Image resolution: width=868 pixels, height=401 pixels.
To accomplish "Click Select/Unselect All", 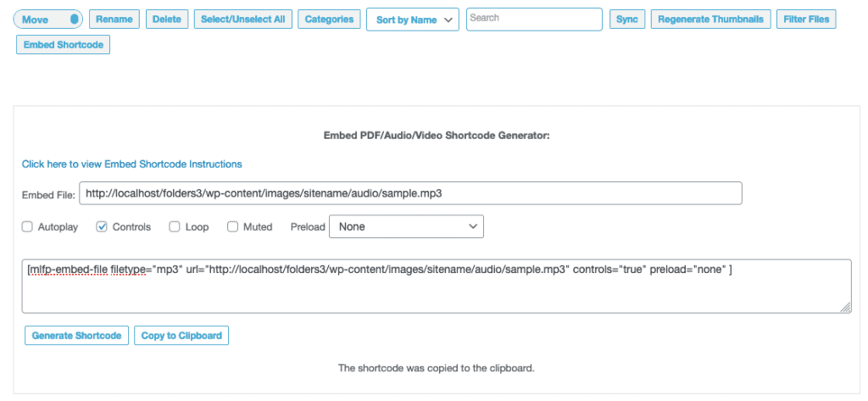I will (x=243, y=19).
